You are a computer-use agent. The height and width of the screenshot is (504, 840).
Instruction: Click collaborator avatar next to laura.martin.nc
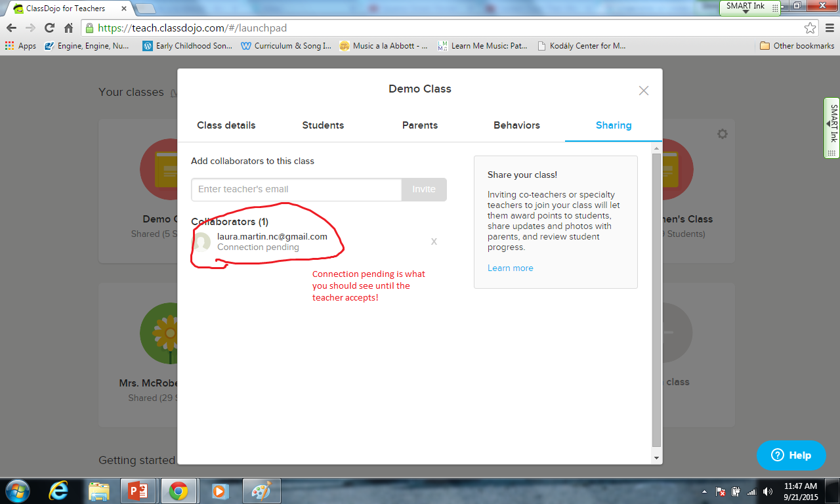tap(201, 242)
